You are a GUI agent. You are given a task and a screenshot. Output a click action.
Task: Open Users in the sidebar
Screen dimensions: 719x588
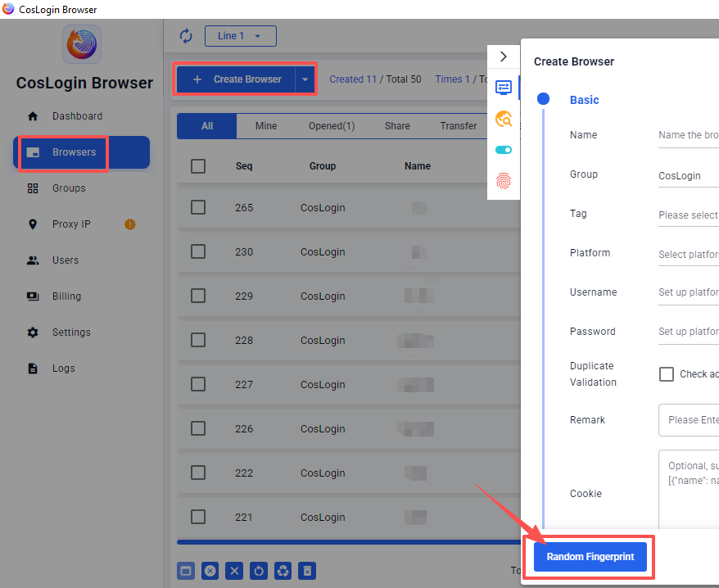(66, 260)
